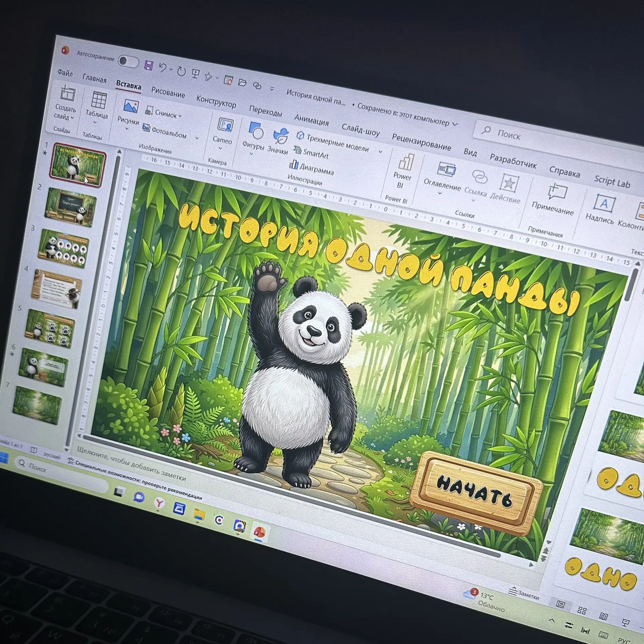
Task: Open the animation star dropdown arrow in quick access
Action: pyautogui.click(x=217, y=78)
